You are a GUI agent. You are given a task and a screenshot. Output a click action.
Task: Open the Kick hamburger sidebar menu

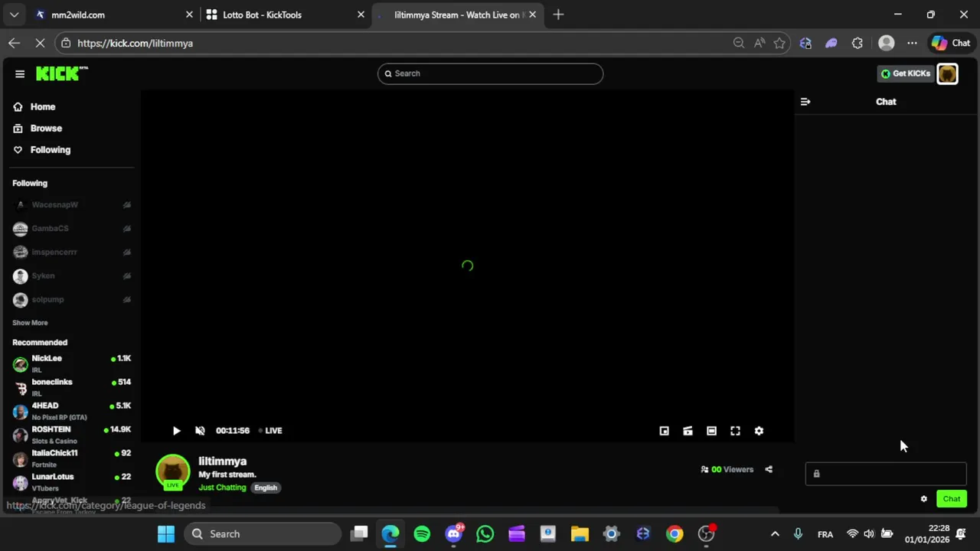(x=20, y=73)
